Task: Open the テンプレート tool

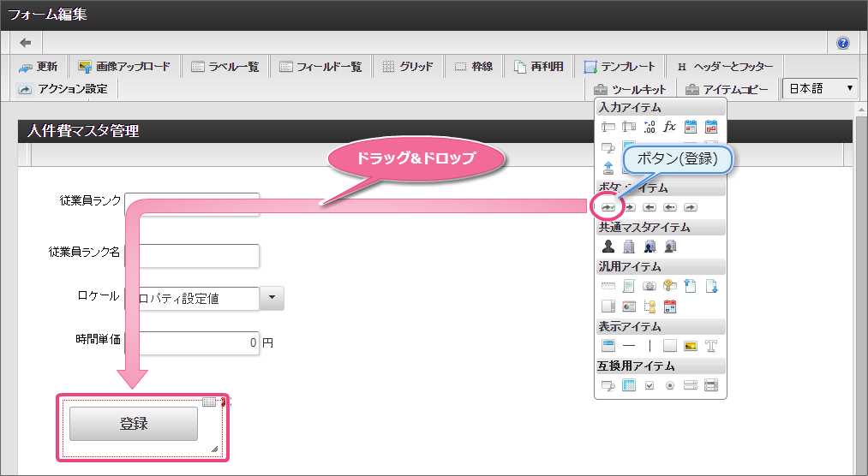Action: pos(620,66)
